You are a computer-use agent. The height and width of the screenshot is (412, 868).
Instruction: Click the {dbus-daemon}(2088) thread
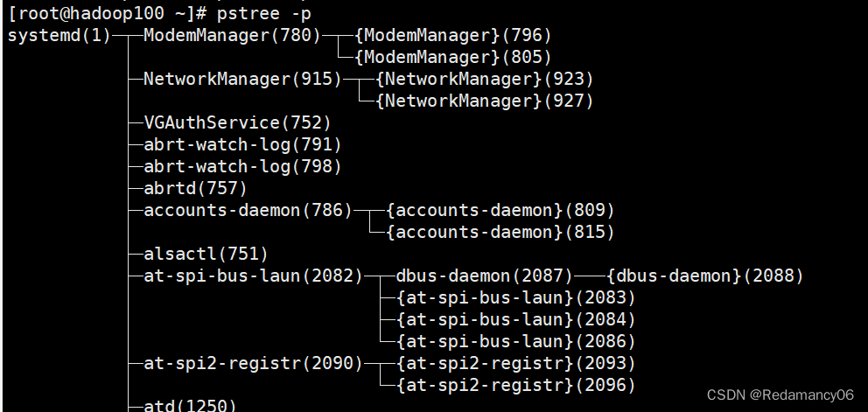pyautogui.click(x=705, y=276)
